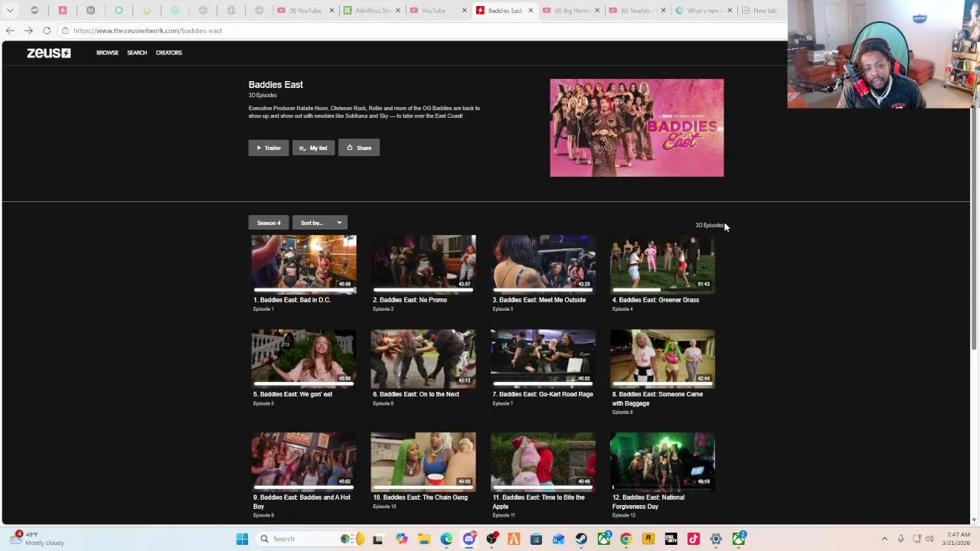The width and height of the screenshot is (980, 551).
Task: Open the CREATORS page
Action: point(168,53)
